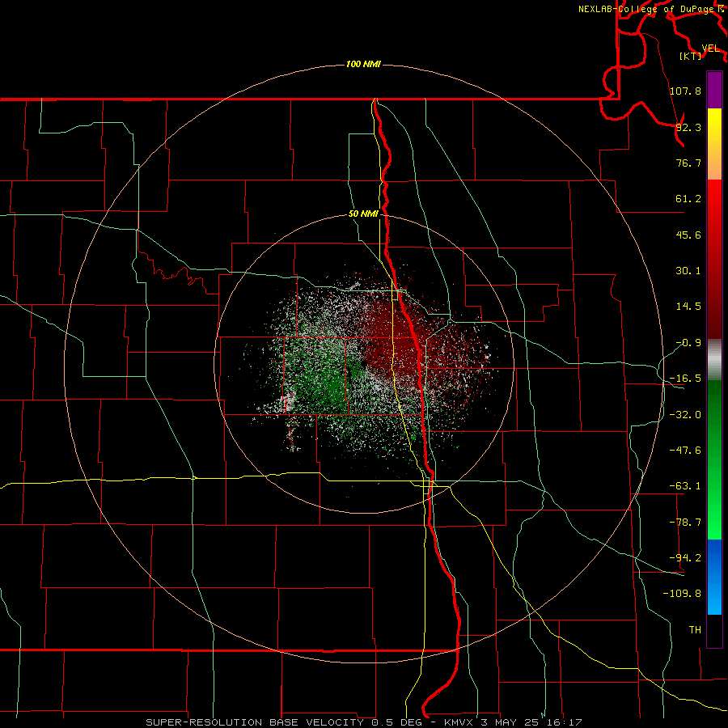The width and height of the screenshot is (728, 728).
Task: Click the -109.8 value on the velocity scale
Action: click(682, 594)
